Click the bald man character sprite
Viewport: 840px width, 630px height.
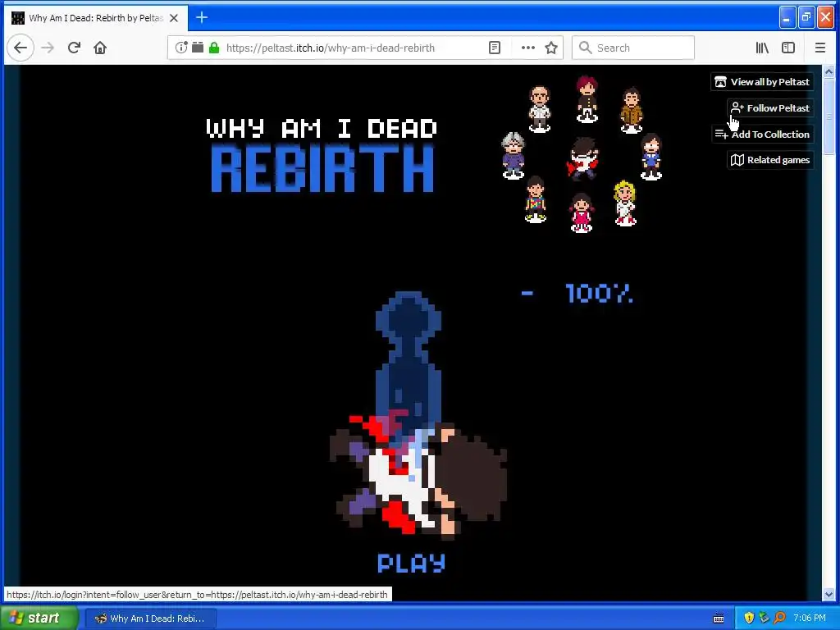[540, 109]
